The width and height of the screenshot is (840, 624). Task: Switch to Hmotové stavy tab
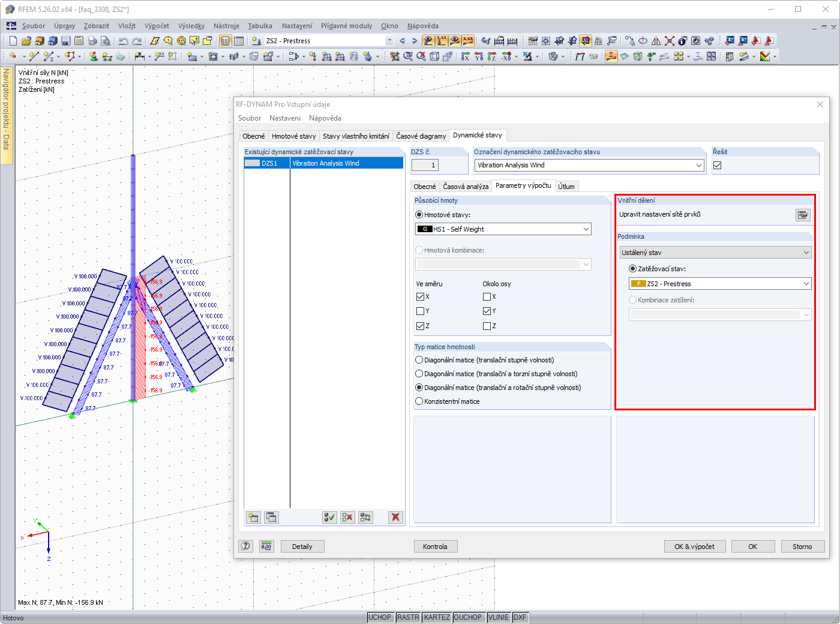[x=293, y=136]
